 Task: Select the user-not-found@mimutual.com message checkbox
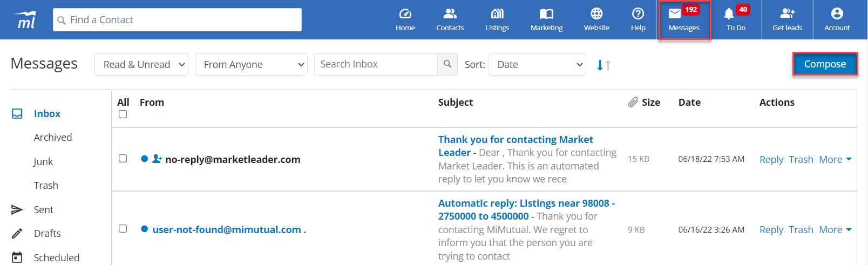click(123, 229)
